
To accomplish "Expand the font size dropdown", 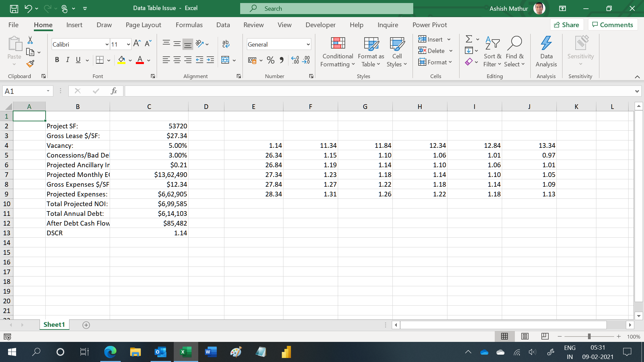I will [x=128, y=44].
